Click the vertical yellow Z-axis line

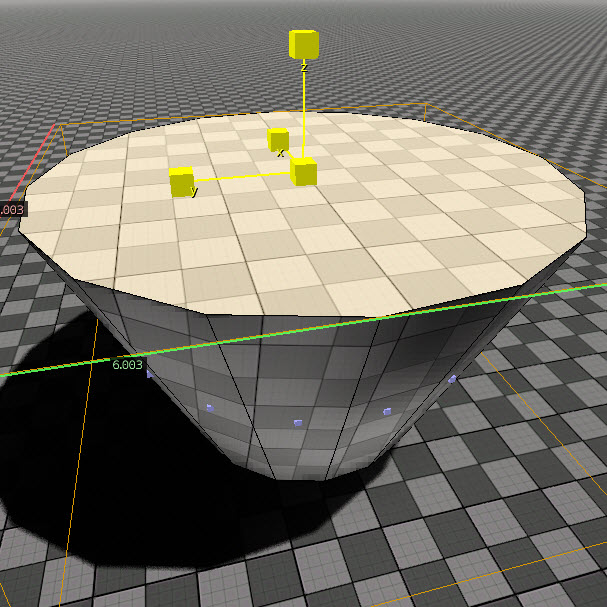(x=304, y=114)
